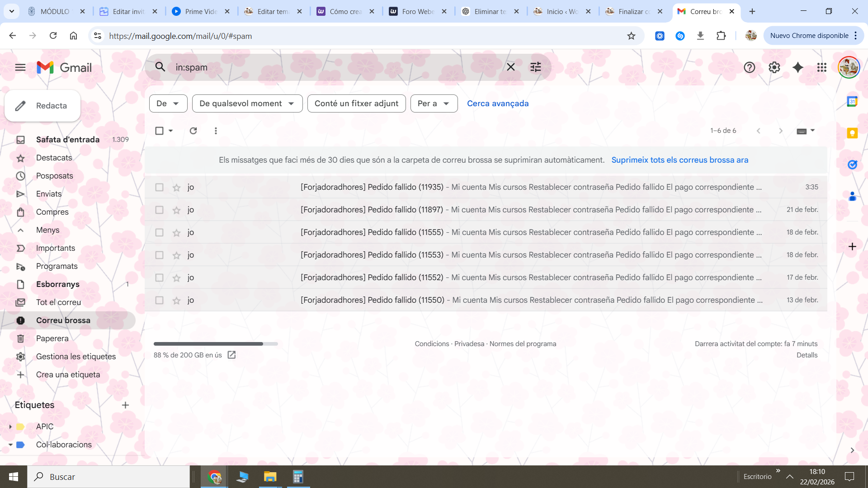Open the Google apps grid
This screenshot has width=868, height=488.
[822, 67]
